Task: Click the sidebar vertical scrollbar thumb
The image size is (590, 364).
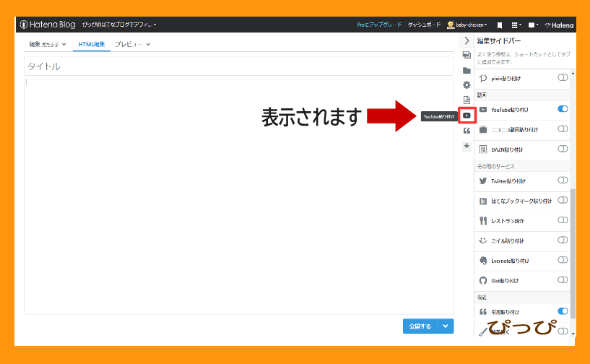Action: 573,253
